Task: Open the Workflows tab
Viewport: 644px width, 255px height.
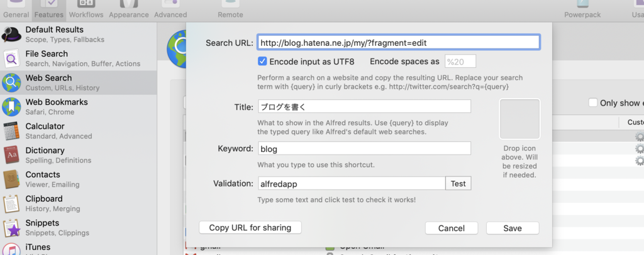Action: (x=86, y=10)
